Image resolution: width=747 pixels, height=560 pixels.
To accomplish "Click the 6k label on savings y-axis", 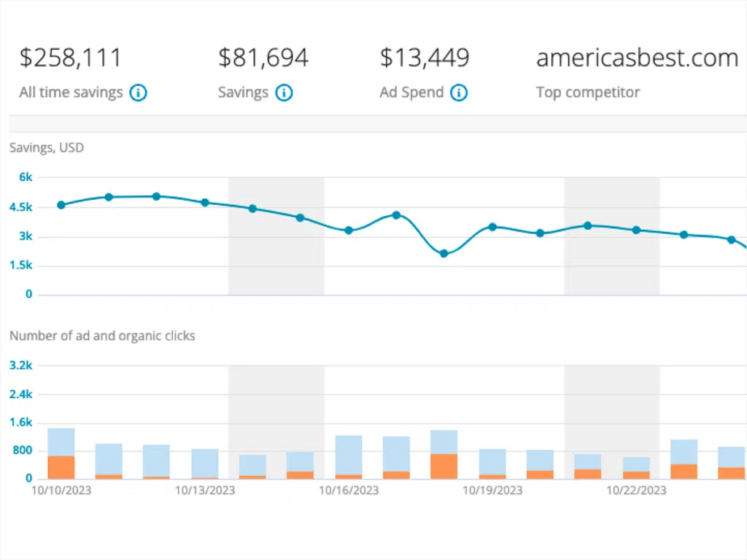I will tap(26, 177).
